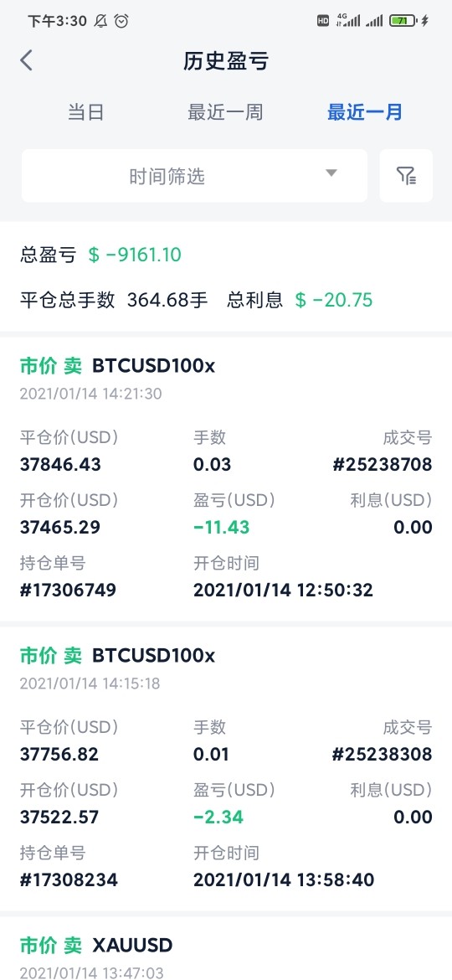
Task: Click the dropdown arrow in 时间筛选
Action: tap(331, 173)
